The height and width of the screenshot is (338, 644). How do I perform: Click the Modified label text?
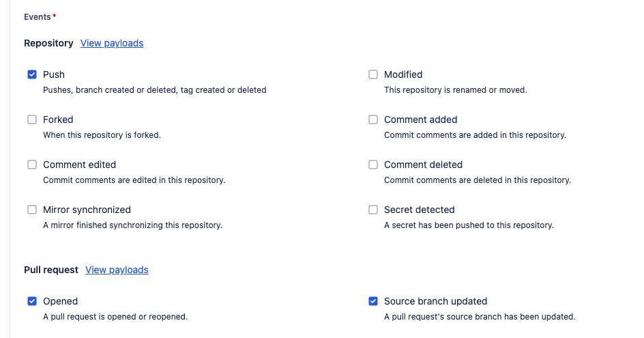click(403, 74)
